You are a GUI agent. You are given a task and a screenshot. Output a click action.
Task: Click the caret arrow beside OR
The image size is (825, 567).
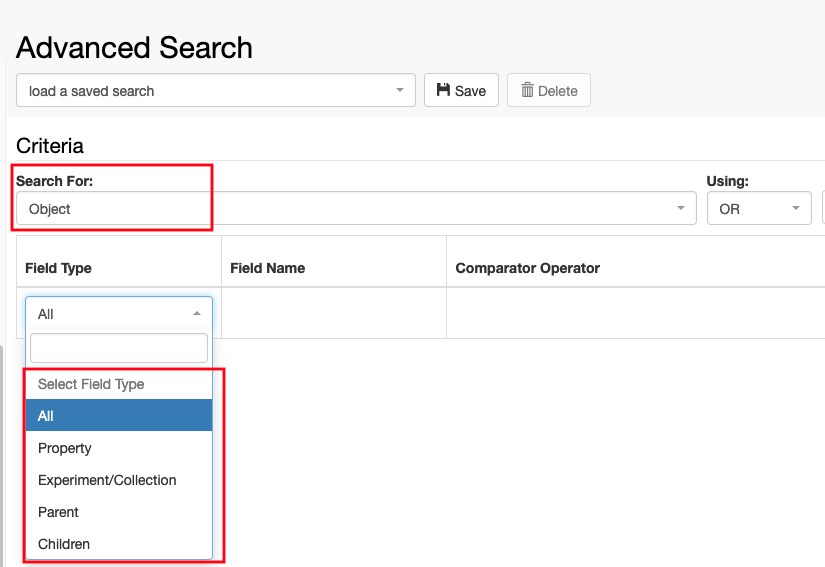click(x=796, y=208)
